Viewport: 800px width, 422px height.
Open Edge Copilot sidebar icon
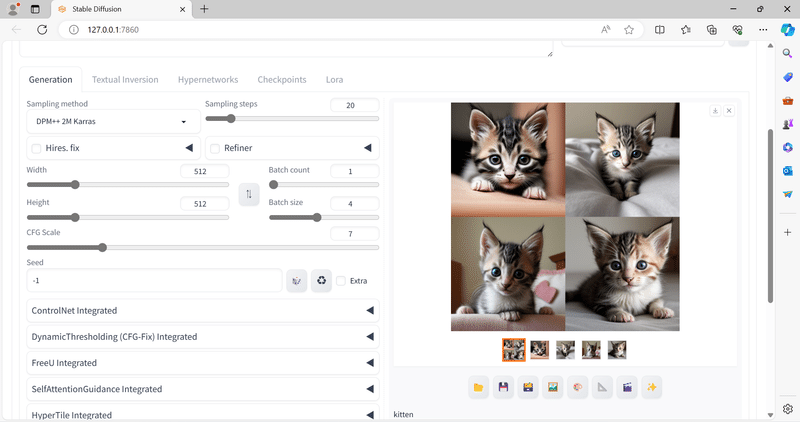787,30
